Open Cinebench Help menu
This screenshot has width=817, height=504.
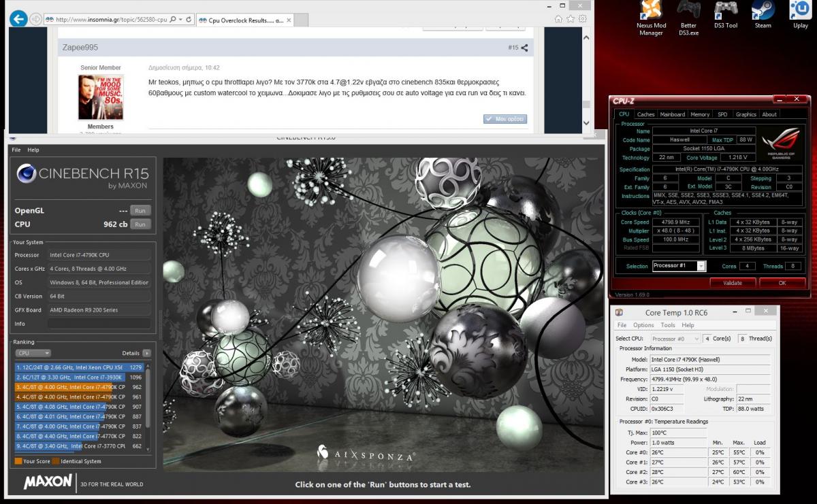pos(33,150)
